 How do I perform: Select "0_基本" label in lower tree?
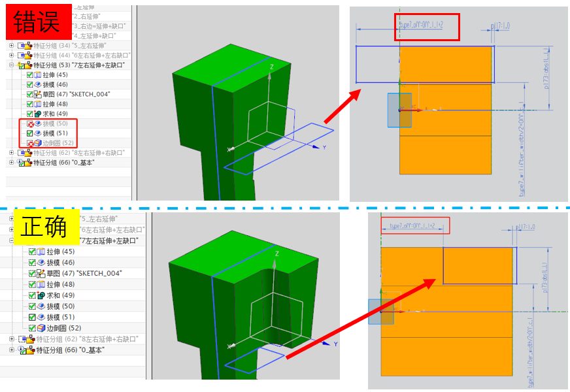[92, 350]
